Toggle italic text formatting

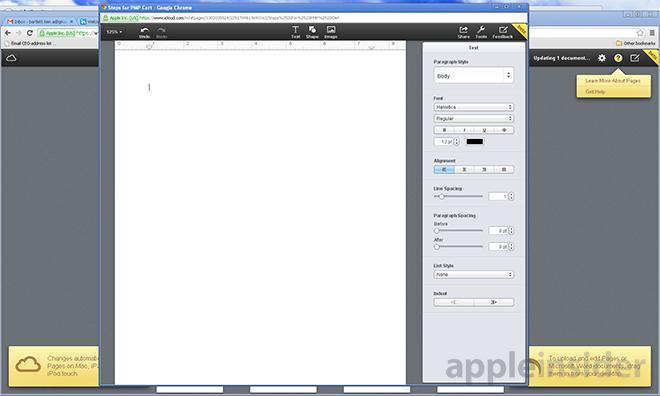pos(464,130)
